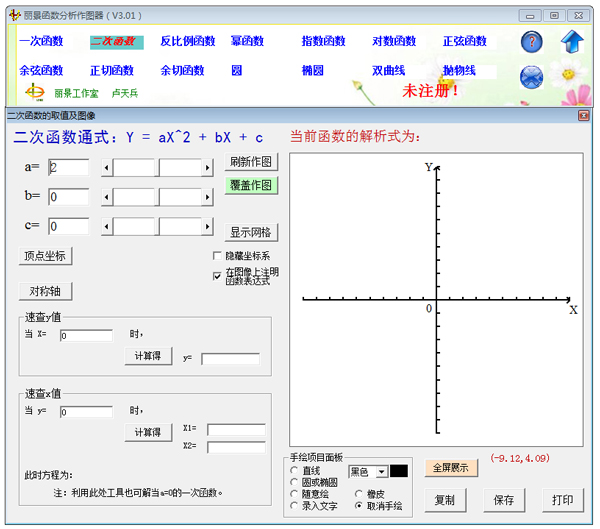Click the round blue X exit icon

point(532,77)
